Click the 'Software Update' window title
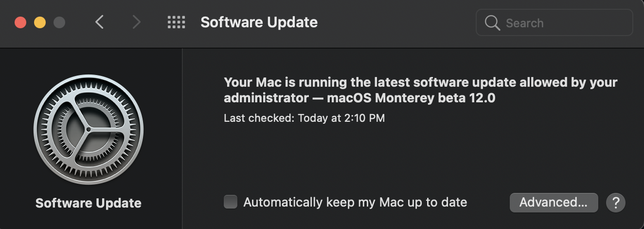 tap(259, 22)
